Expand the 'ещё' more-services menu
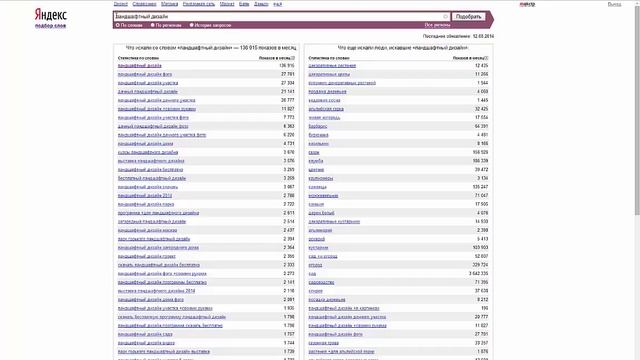This screenshot has width=640, height=360. click(278, 4)
